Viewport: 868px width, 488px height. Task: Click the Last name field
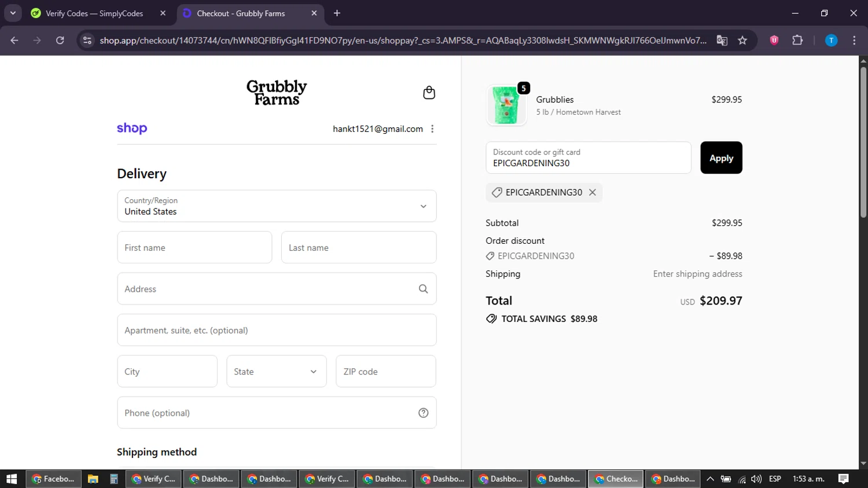(x=359, y=248)
